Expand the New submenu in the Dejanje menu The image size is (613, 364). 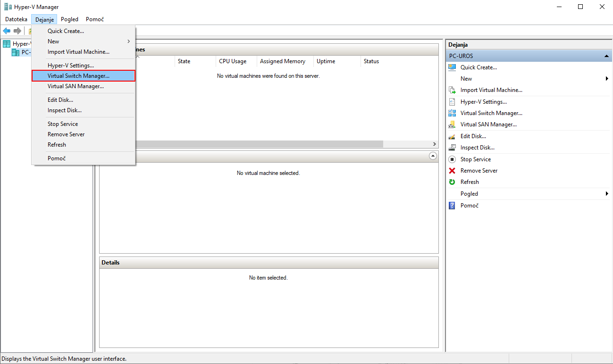point(84,41)
